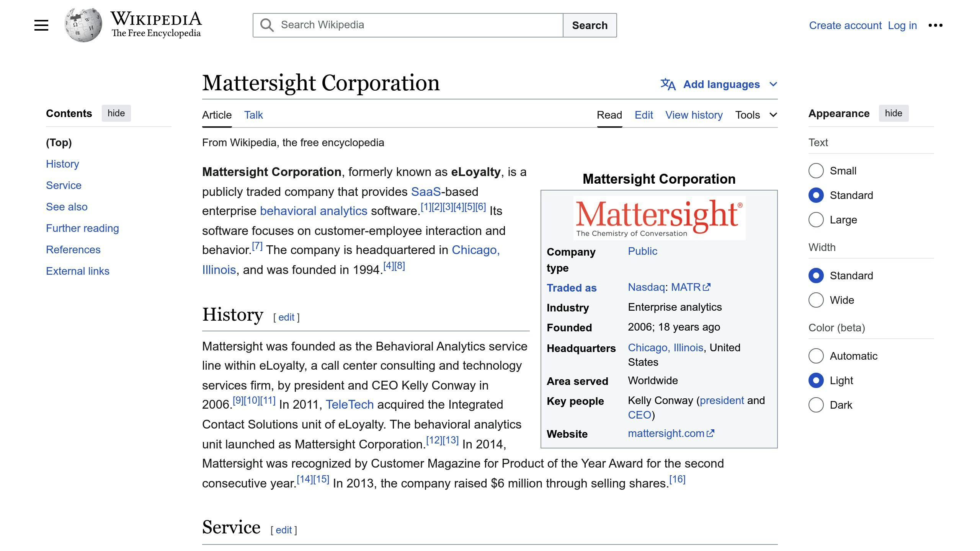Click citation reference [7]
Viewport: 980px width, 551px height.
coord(257,246)
